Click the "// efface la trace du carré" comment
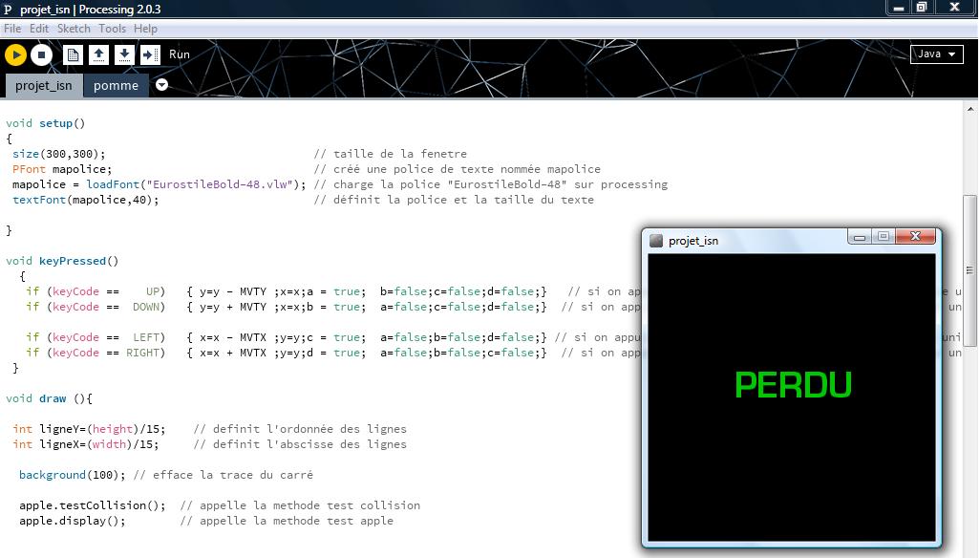 pyautogui.click(x=224, y=475)
